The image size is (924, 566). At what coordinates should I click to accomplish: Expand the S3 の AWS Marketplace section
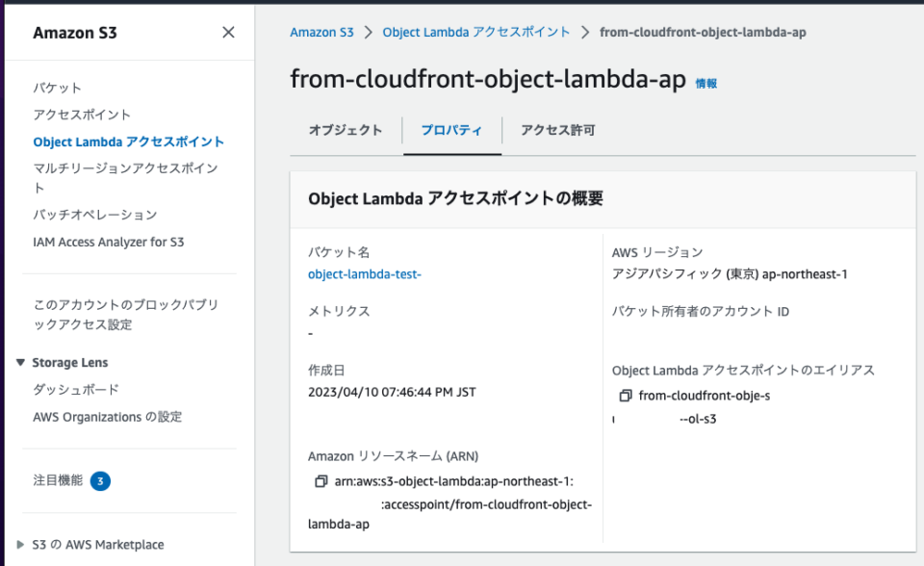(23, 544)
